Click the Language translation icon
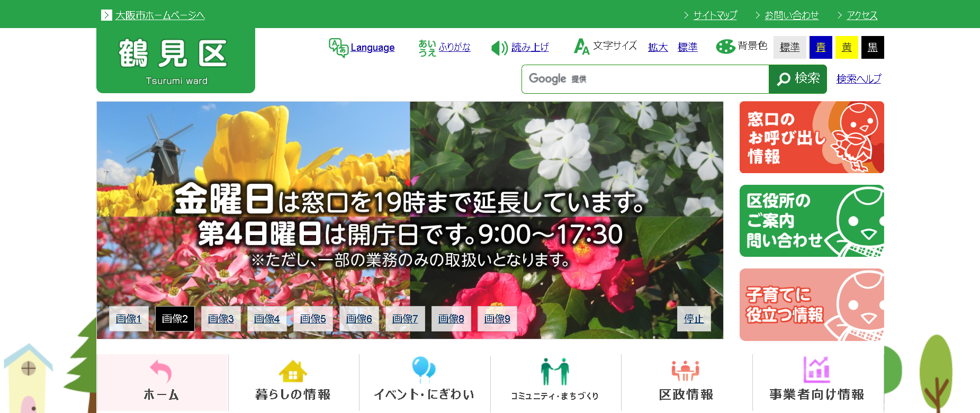 pos(338,48)
